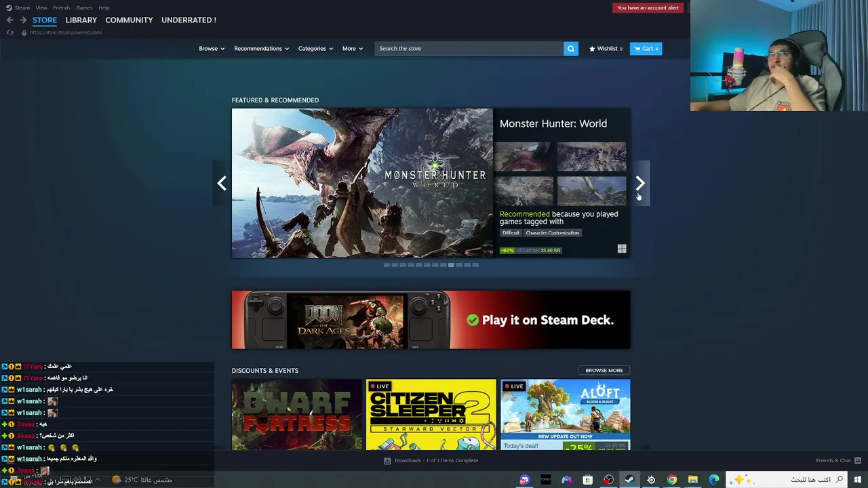
Task: Switch to the COMMUNITY tab
Action: click(x=129, y=20)
